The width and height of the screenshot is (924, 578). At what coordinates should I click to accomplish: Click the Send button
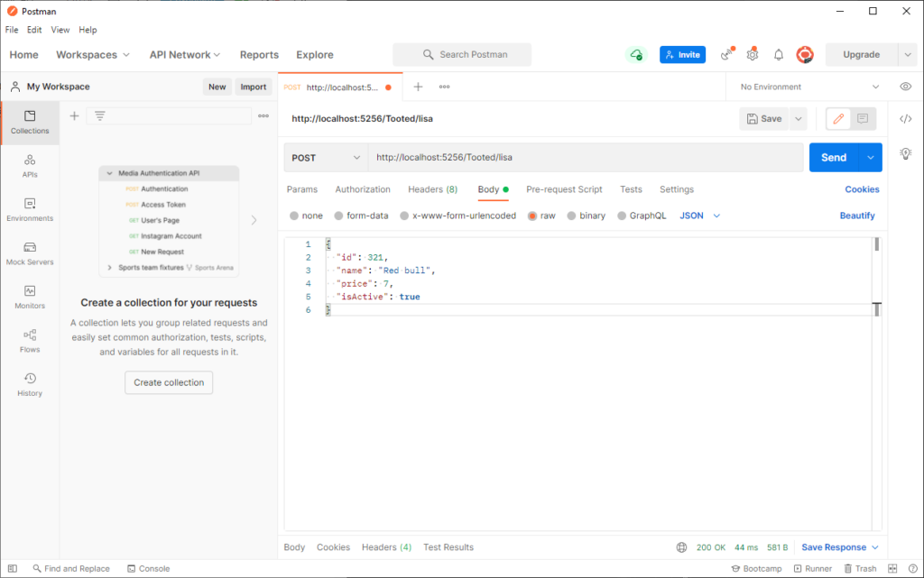834,158
